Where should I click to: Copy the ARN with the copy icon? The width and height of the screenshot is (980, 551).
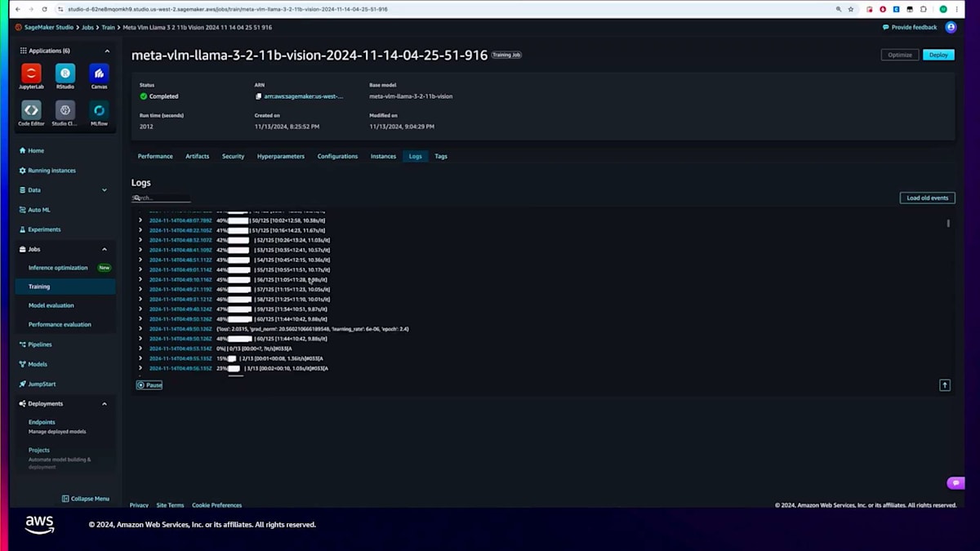258,96
